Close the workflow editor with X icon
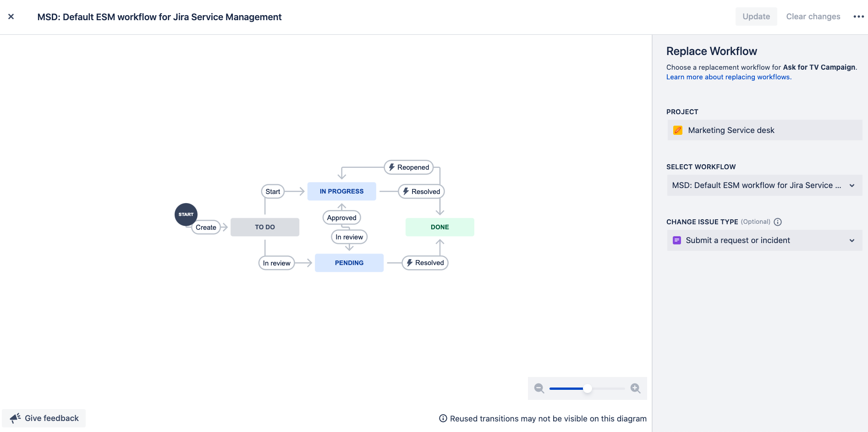The image size is (868, 432). 11,17
